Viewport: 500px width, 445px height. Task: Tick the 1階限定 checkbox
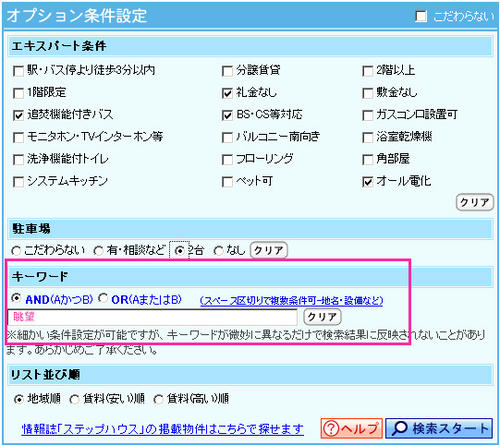pos(18,93)
